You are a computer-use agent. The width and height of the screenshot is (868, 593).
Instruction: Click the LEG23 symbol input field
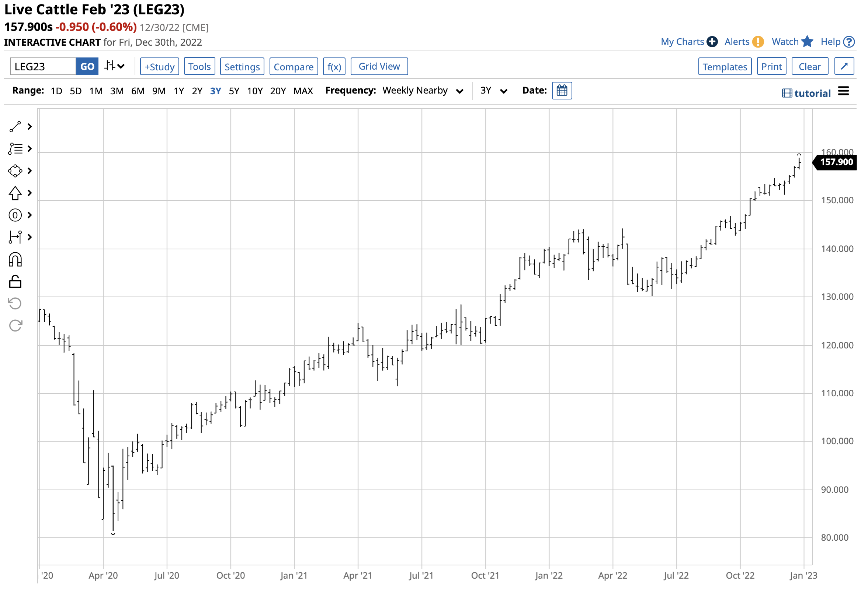[43, 67]
